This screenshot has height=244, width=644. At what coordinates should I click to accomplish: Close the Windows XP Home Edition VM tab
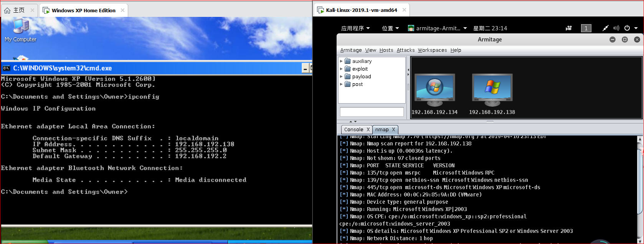(122, 10)
